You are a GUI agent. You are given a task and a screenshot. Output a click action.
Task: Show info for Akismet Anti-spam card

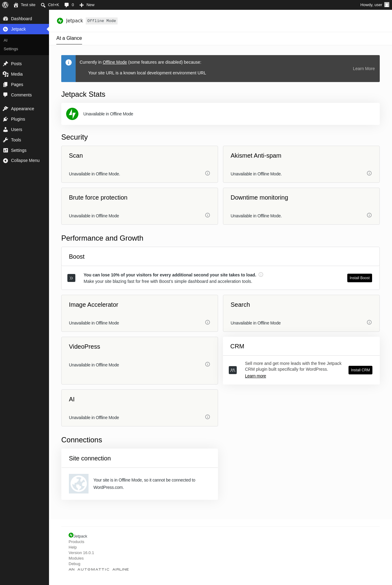click(x=369, y=173)
